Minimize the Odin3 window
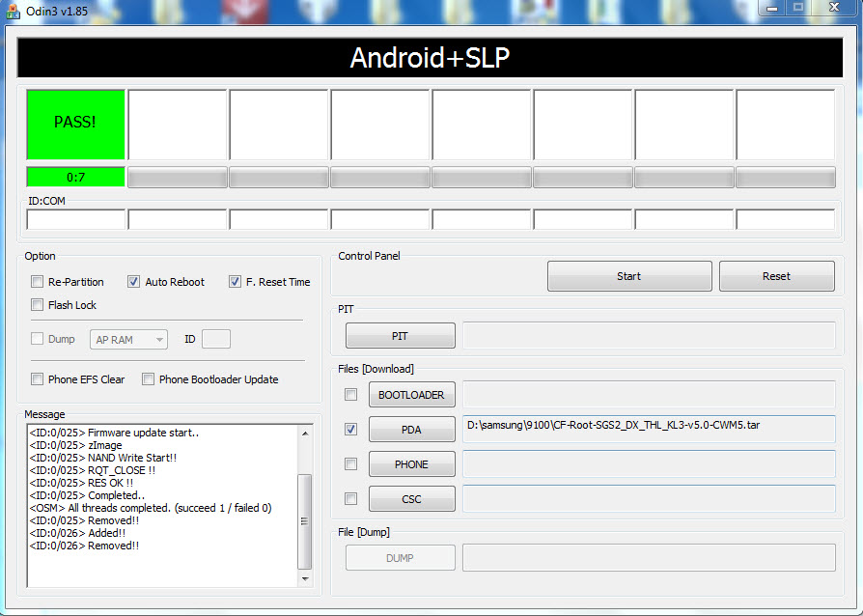Image resolution: width=863 pixels, height=616 pixels. 771,8
